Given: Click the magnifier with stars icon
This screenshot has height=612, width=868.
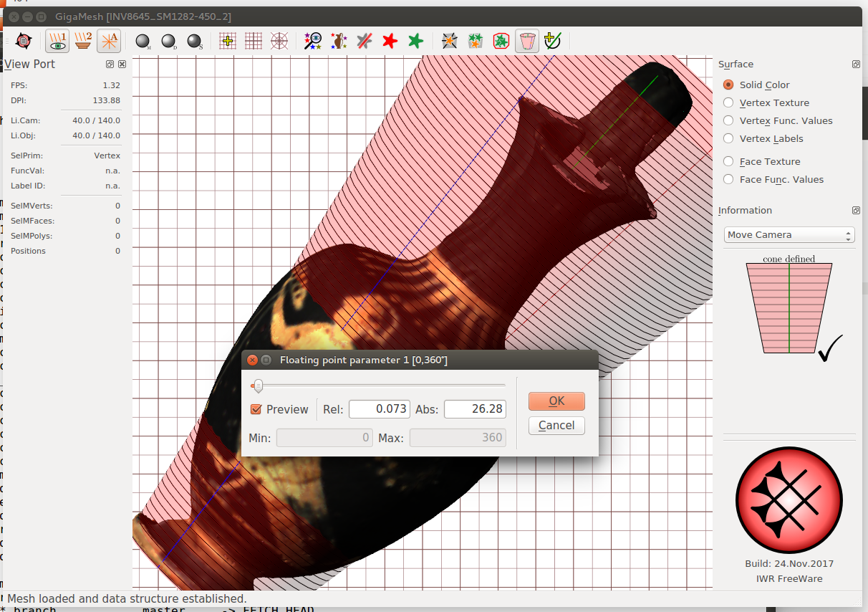Looking at the screenshot, I should click(313, 42).
